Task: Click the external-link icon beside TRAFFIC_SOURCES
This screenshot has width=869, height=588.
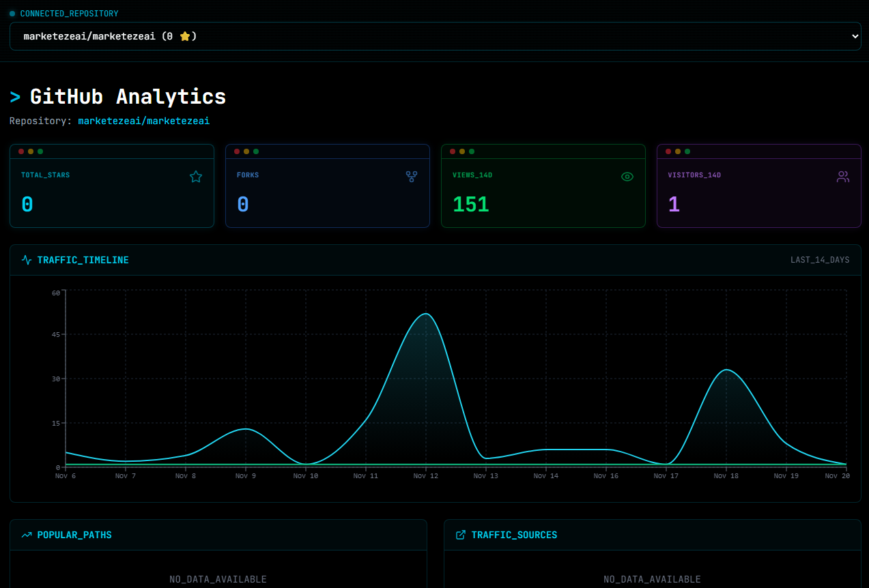Action: (x=460, y=535)
